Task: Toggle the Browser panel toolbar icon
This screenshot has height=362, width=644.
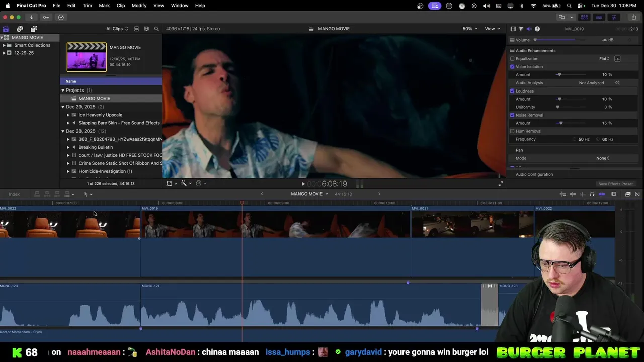Action: click(584, 17)
